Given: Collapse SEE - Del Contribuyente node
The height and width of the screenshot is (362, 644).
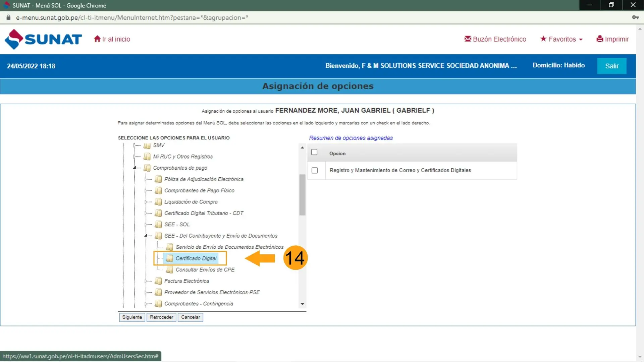Looking at the screenshot, I should click(x=146, y=236).
